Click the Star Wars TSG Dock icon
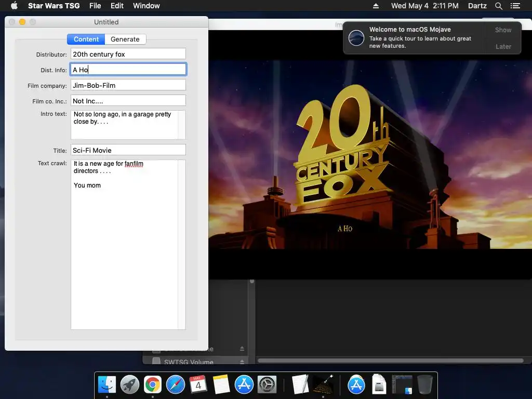Viewport: 532px width, 399px height. tap(323, 384)
